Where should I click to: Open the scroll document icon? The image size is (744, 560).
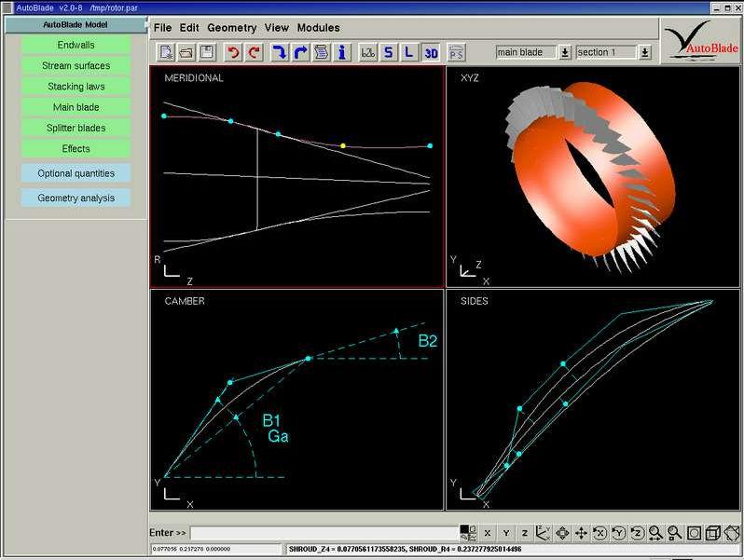pyautogui.click(x=322, y=52)
